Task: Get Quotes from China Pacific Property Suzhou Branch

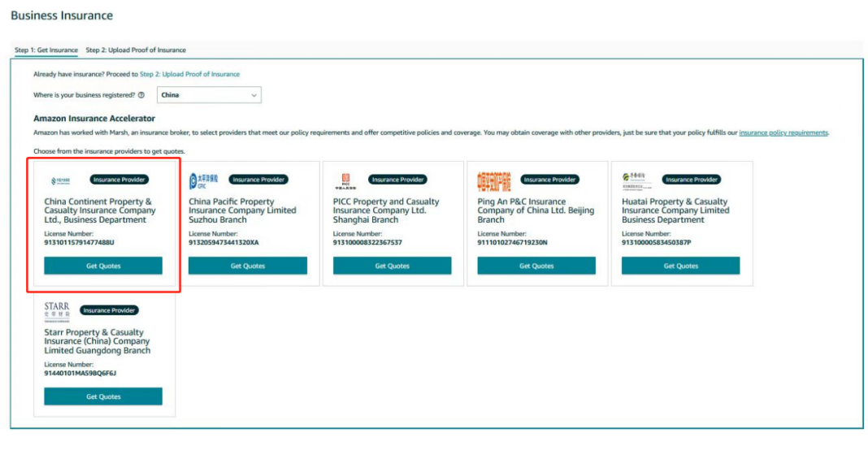Action: click(247, 266)
